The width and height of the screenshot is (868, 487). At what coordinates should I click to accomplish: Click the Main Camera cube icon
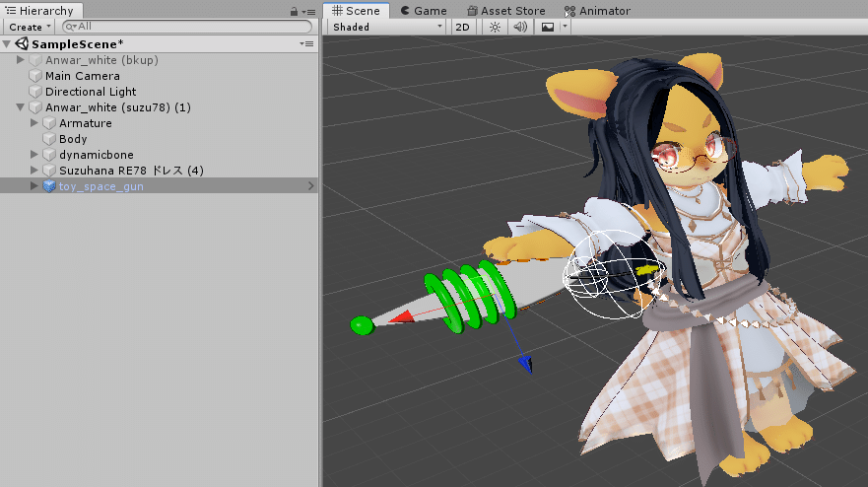pos(35,76)
